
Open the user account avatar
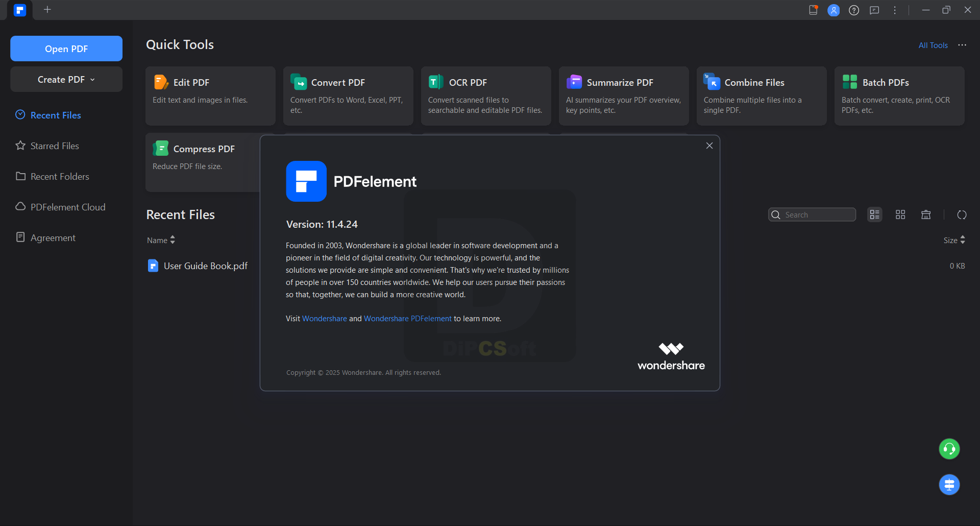pyautogui.click(x=834, y=10)
